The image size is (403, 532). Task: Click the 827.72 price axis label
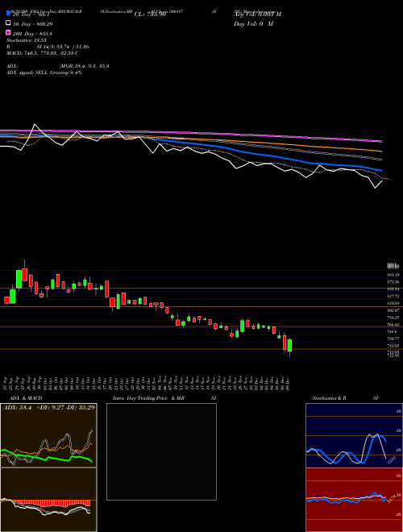click(x=393, y=296)
